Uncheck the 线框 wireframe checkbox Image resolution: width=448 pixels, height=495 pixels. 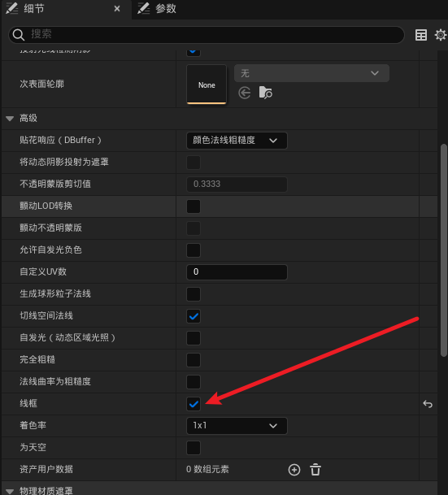pyautogui.click(x=194, y=404)
